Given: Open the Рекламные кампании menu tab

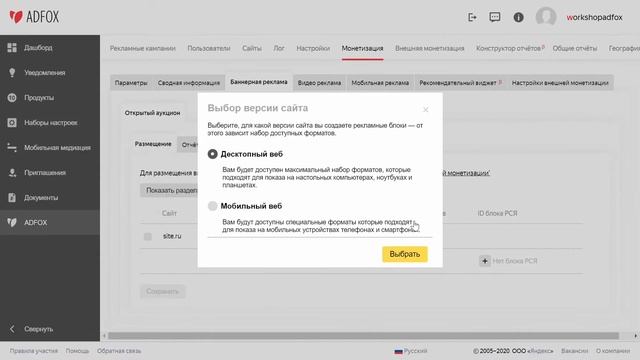Looking at the screenshot, I should (142, 48).
